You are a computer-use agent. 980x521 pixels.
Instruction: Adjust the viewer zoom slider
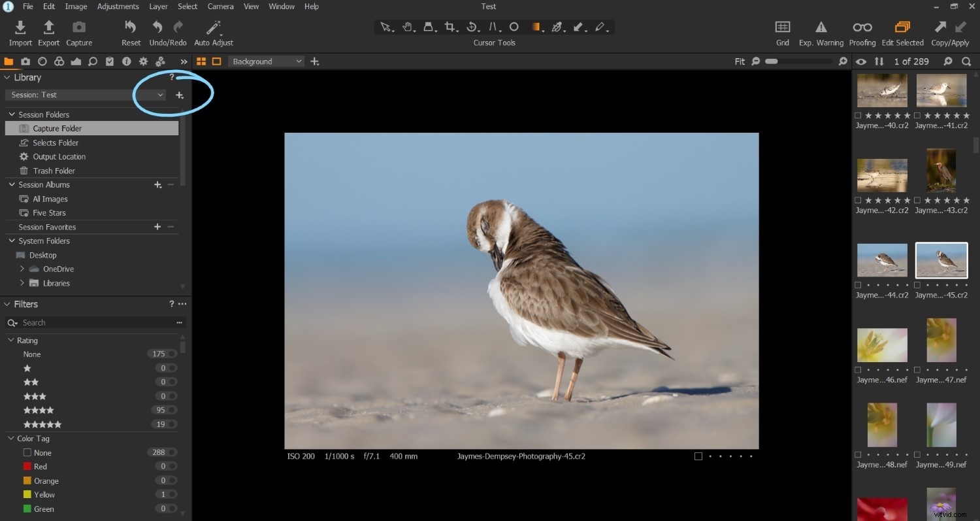click(773, 61)
